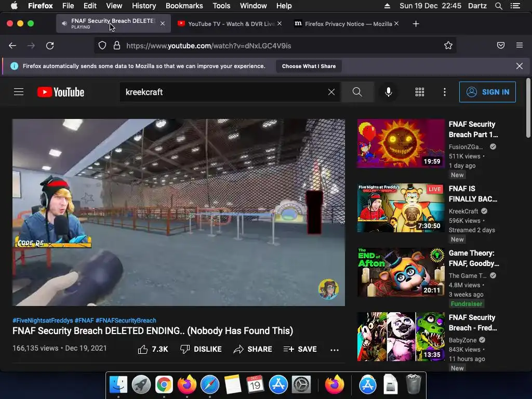Viewport: 532px width, 399px height.
Task: Open the Help menu
Action: coord(284,6)
